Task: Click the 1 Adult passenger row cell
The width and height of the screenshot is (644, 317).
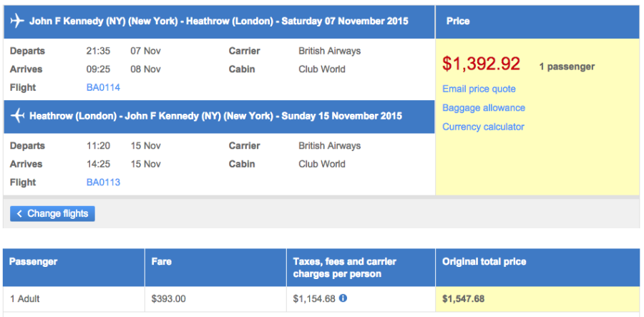Action: coord(27,298)
